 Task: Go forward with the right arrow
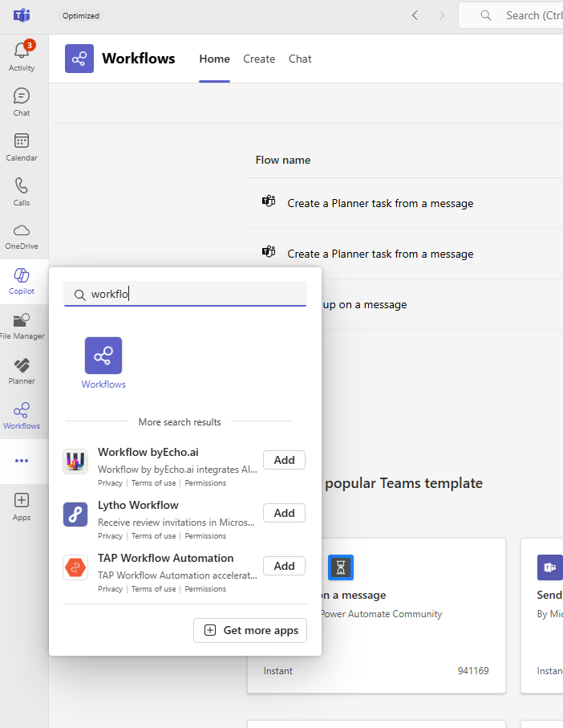pos(441,16)
